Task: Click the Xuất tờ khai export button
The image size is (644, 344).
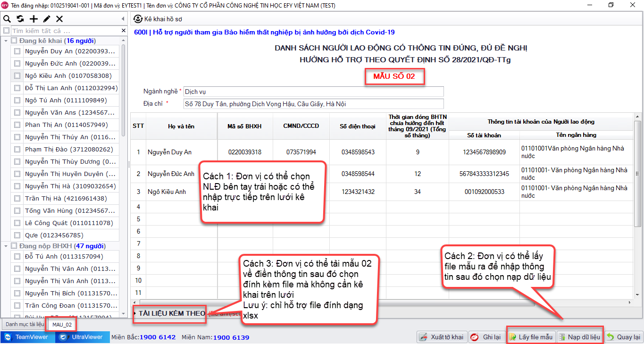Action: tap(442, 337)
